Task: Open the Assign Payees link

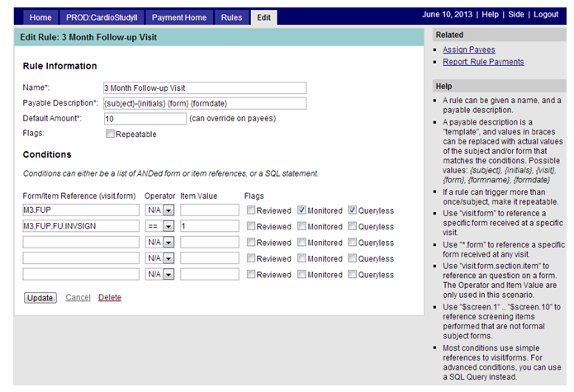Action: click(x=468, y=50)
